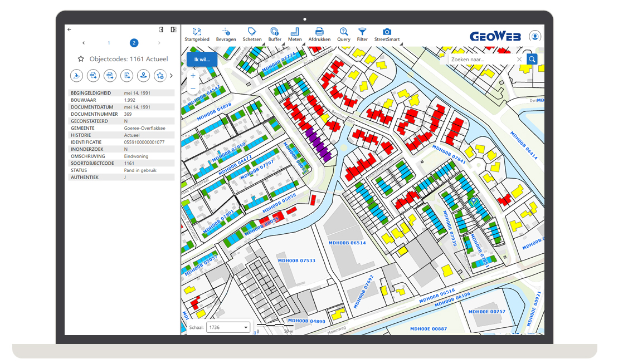This screenshot has width=628, height=364.
Task: Click the Afdrukken print tool
Action: point(319,35)
